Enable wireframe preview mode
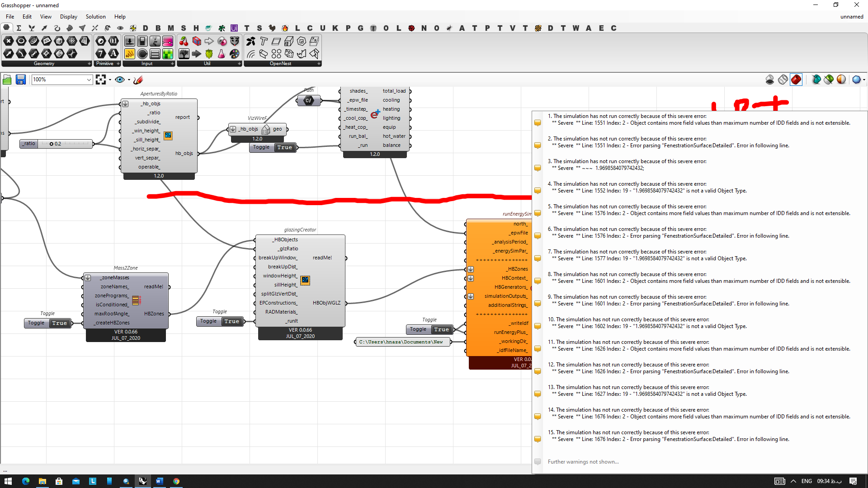This screenshot has width=868, height=488. click(783, 80)
